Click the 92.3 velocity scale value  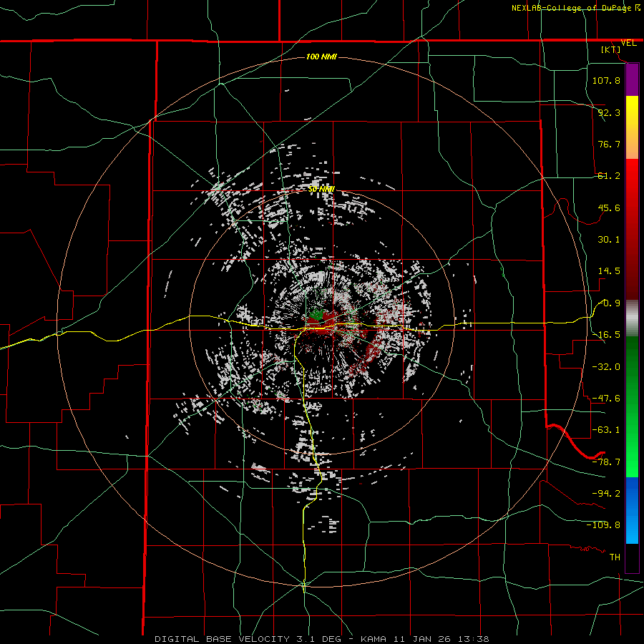[609, 112]
